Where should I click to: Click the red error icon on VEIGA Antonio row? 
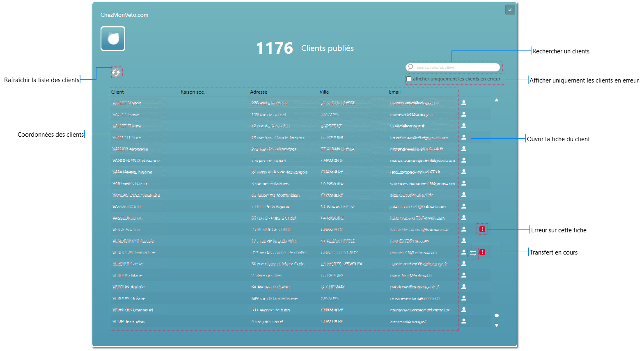[x=482, y=229]
